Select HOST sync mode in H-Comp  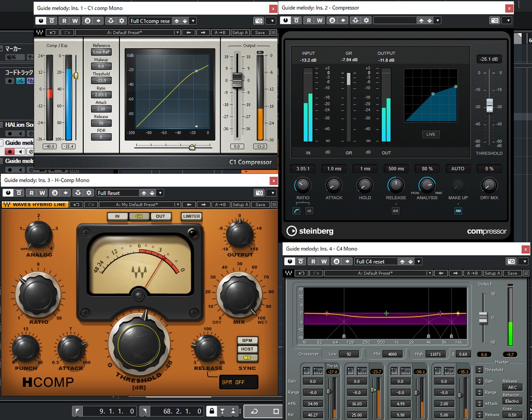[247, 349]
